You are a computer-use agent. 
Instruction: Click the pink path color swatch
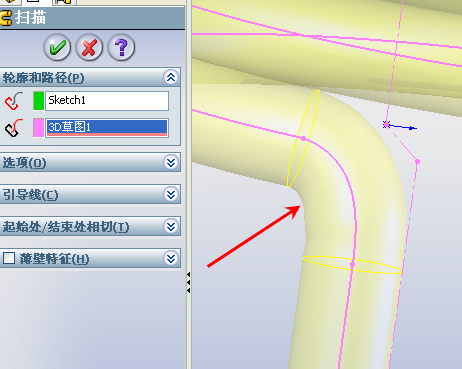click(39, 128)
